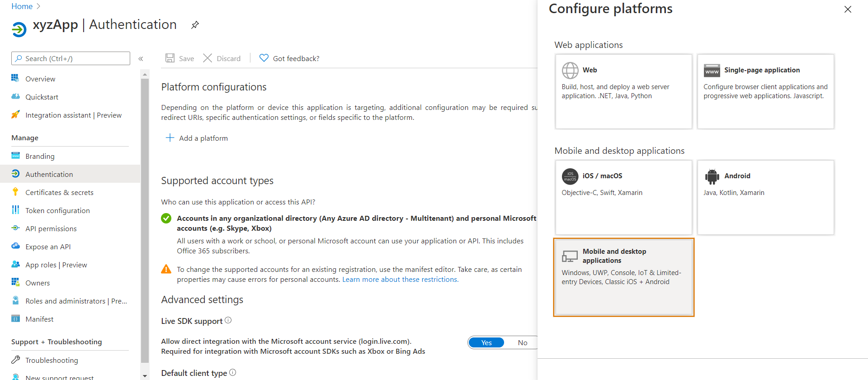The height and width of the screenshot is (380, 868).
Task: Click the xyzApp app logo icon
Action: (19, 29)
